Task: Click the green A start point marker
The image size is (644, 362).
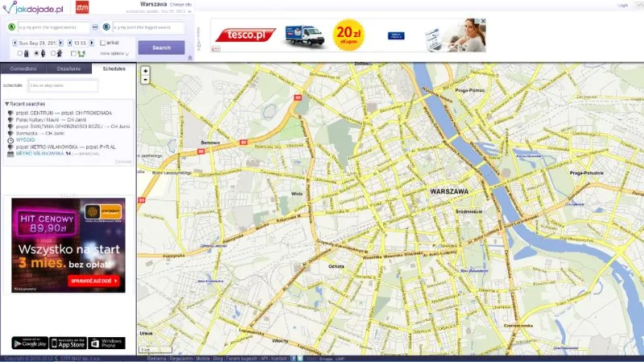Action: click(11, 27)
